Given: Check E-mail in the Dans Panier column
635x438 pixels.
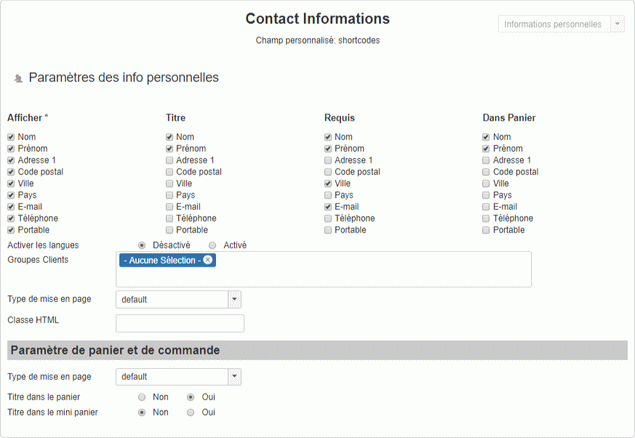Looking at the screenshot, I should coord(487,207).
